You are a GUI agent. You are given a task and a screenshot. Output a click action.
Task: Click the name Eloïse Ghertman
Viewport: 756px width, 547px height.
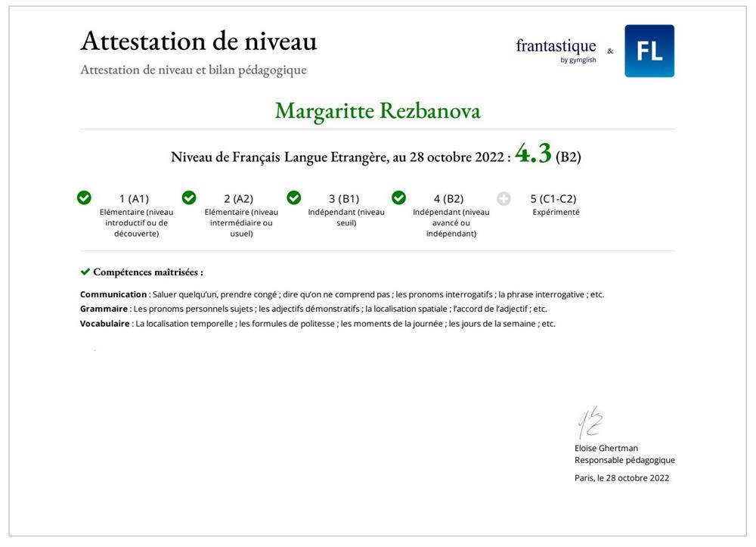click(606, 448)
